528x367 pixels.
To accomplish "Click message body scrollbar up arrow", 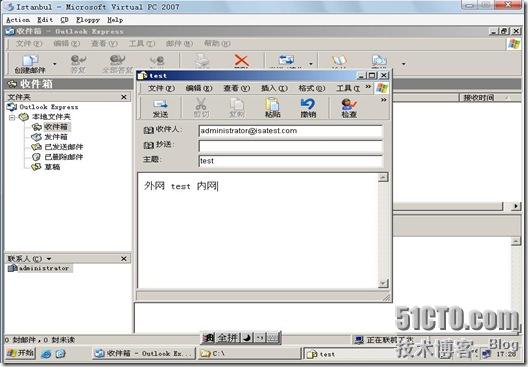I will click(x=383, y=177).
